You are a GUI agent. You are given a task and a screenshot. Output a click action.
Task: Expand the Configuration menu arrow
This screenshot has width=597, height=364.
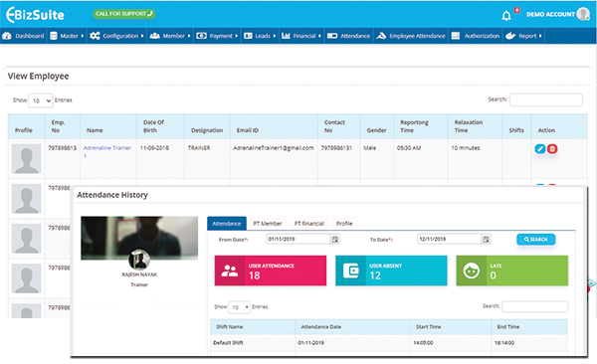click(x=142, y=36)
